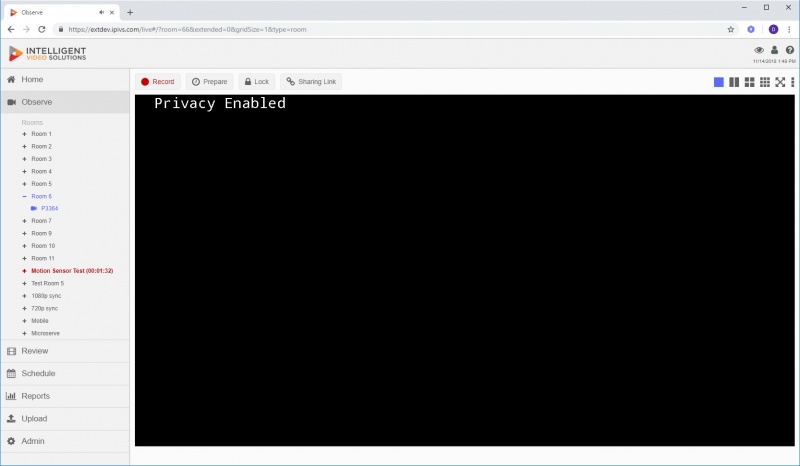Mute the Observe tab audio icon

[101, 12]
